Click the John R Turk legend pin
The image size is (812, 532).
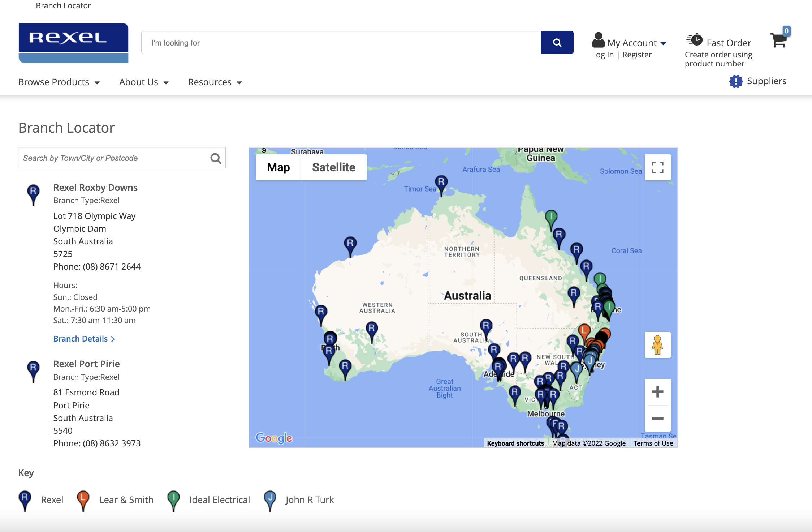coord(270,501)
